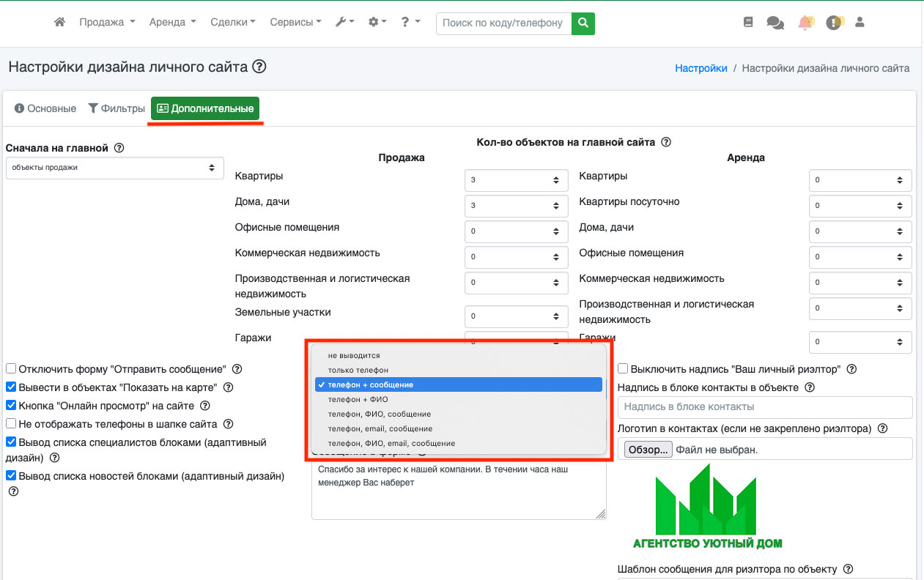924x580 pixels.
Task: Enable 'Отключить форму Отправить сообщение' checkbox
Action: click(x=11, y=369)
